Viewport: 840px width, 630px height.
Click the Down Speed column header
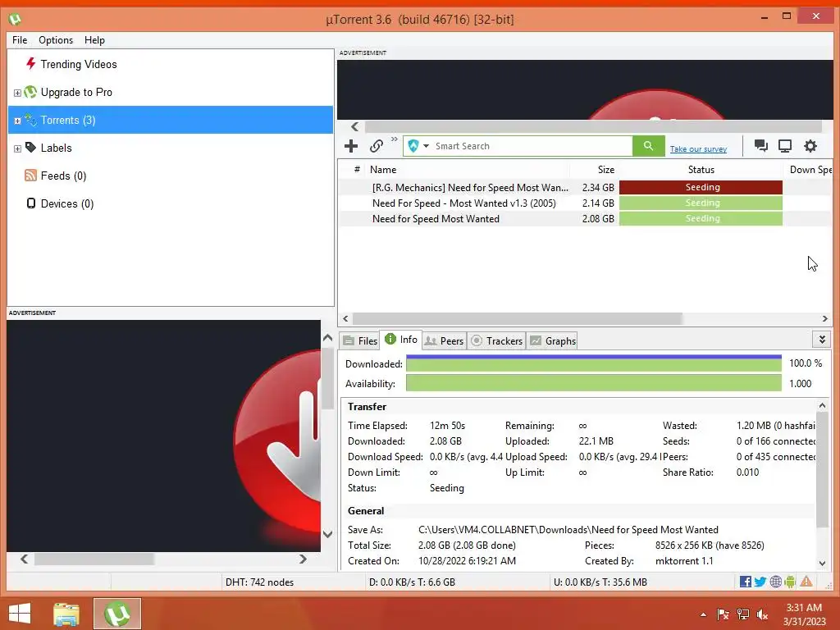[x=810, y=169]
